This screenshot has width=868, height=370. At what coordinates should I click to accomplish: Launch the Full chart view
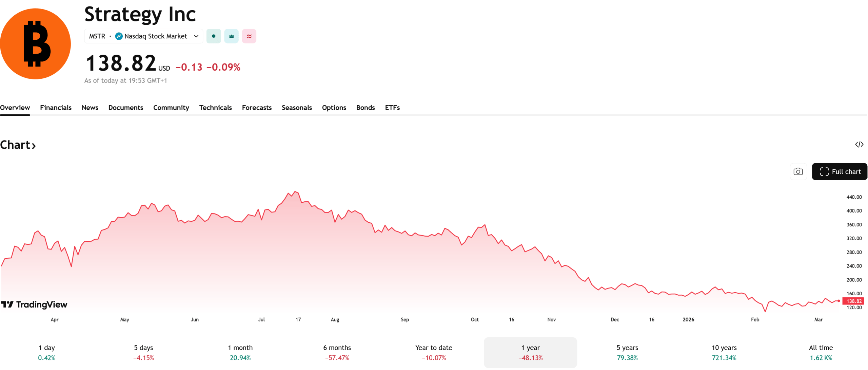(x=840, y=172)
